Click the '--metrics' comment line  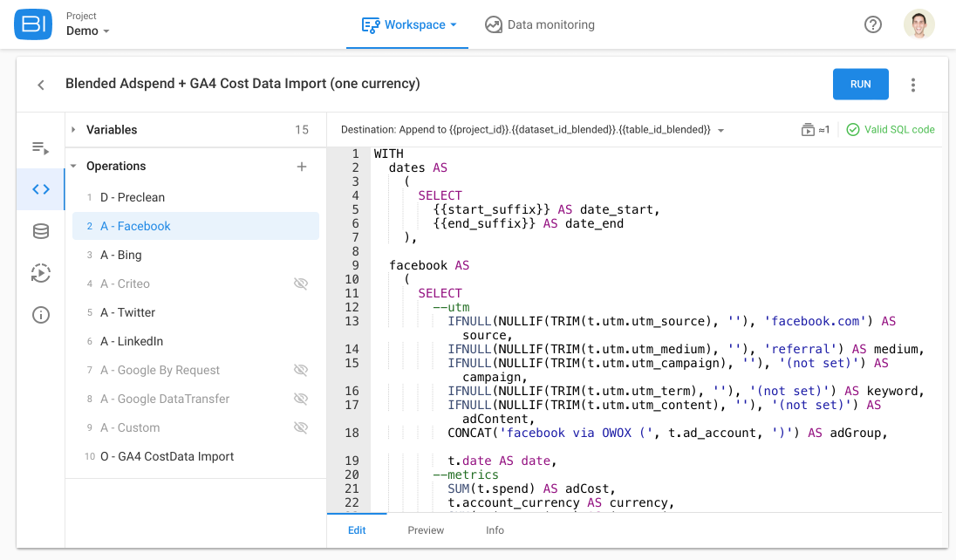click(x=466, y=475)
